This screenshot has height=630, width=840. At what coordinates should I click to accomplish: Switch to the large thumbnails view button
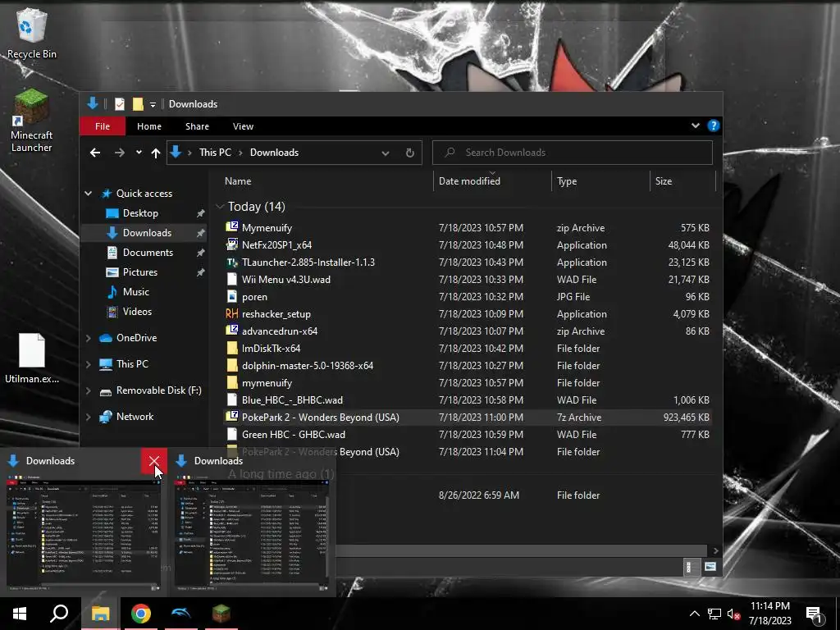click(x=710, y=567)
